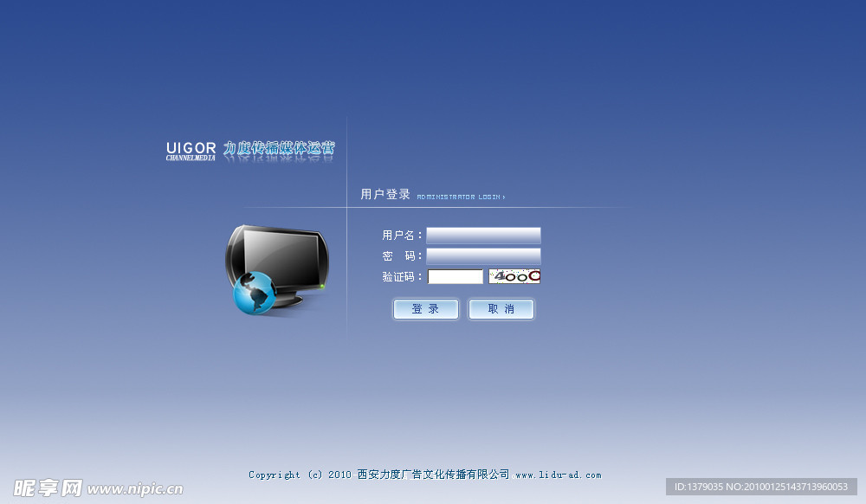Click the 用户名 field label
Screen dimensions: 866x504
[x=402, y=236]
